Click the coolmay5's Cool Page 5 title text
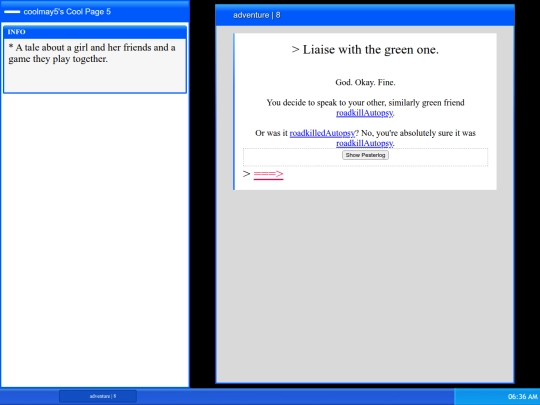 (67, 12)
